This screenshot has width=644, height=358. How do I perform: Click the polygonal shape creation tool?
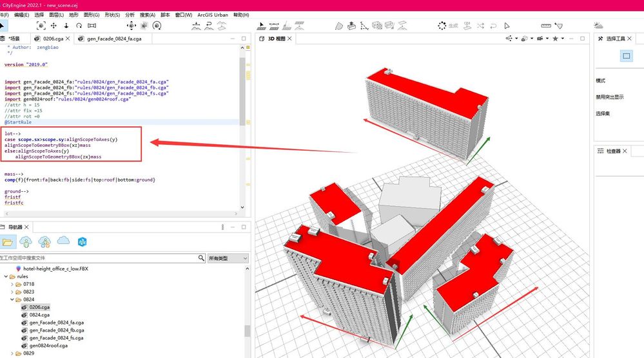click(338, 26)
